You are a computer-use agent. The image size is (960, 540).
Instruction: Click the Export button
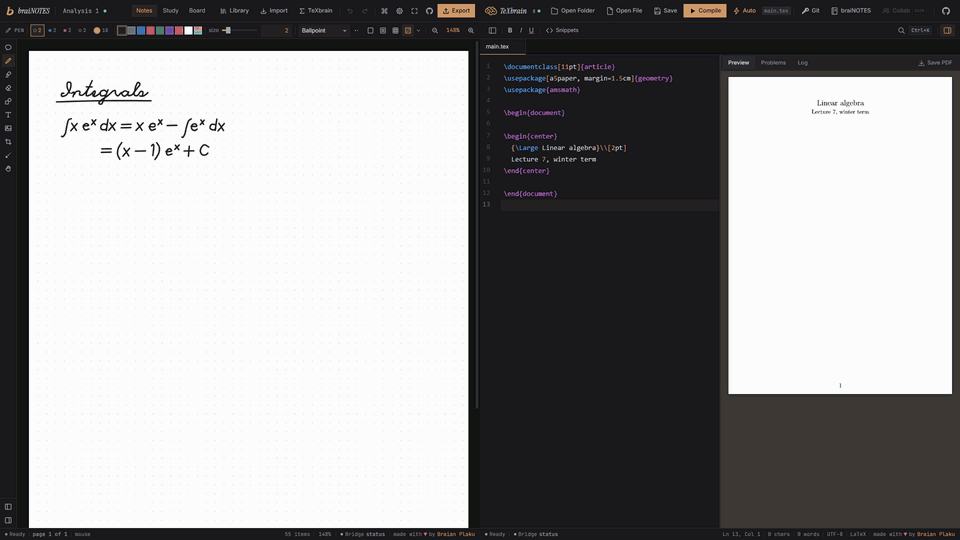(456, 11)
